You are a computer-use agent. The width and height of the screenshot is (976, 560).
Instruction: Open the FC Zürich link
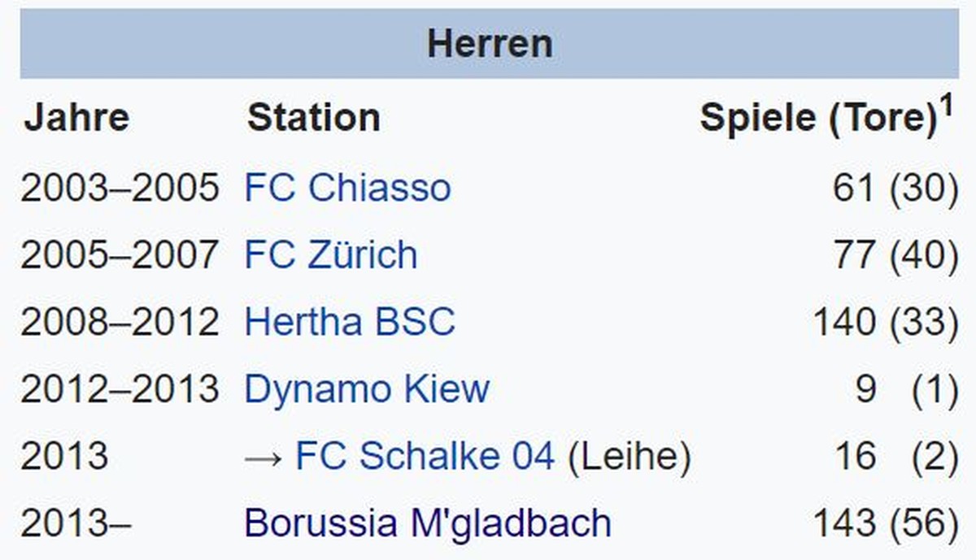(331, 255)
